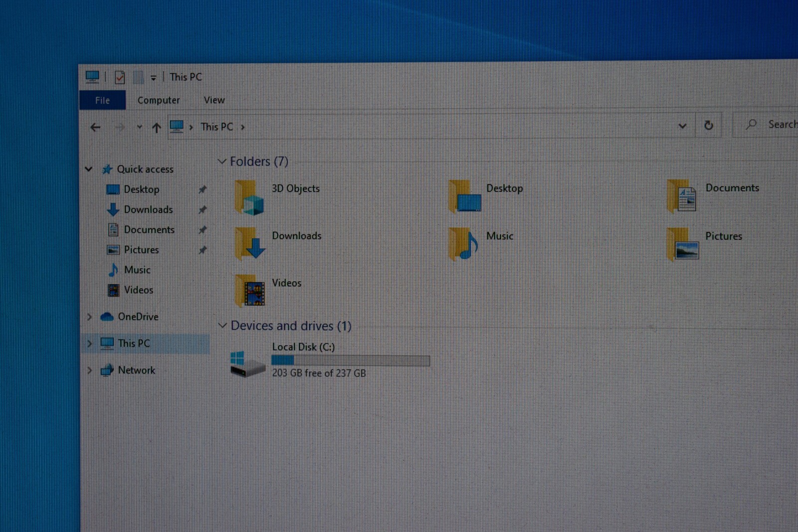Open the Documents folder icon in Folders
This screenshot has width=798, height=532.
point(682,196)
